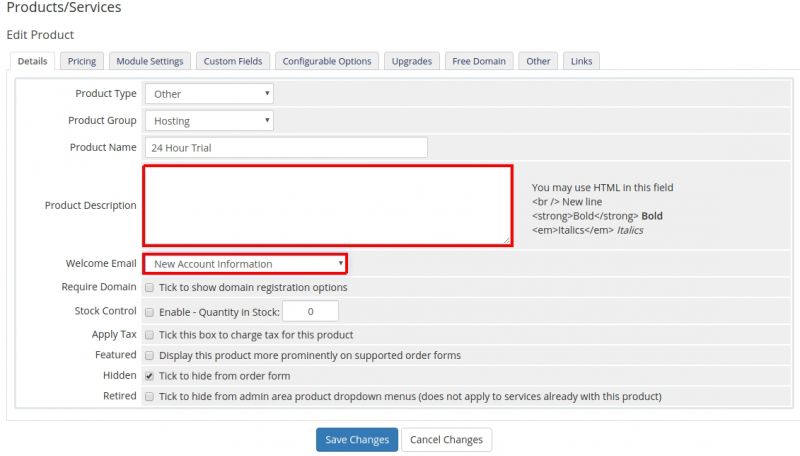The image size is (800, 456).
Task: Open the Free Domain tab
Action: 479,61
